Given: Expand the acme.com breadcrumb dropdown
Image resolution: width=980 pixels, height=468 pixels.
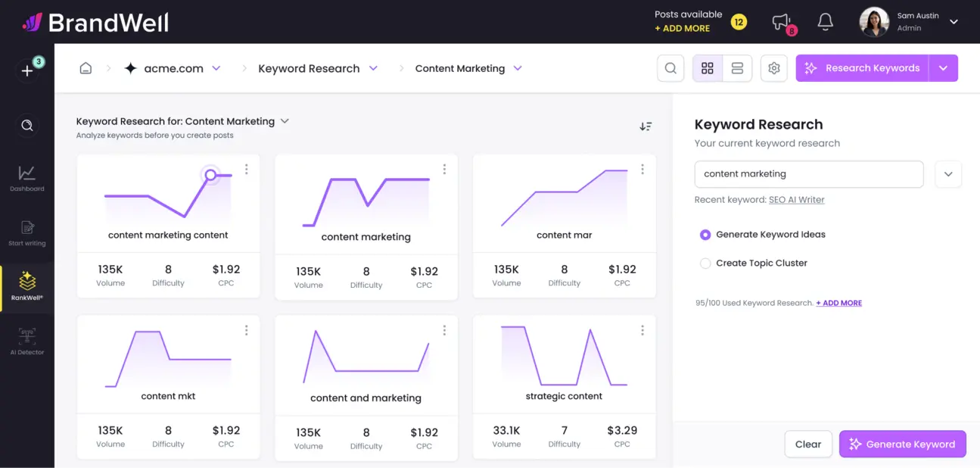Looking at the screenshot, I should click(x=217, y=68).
